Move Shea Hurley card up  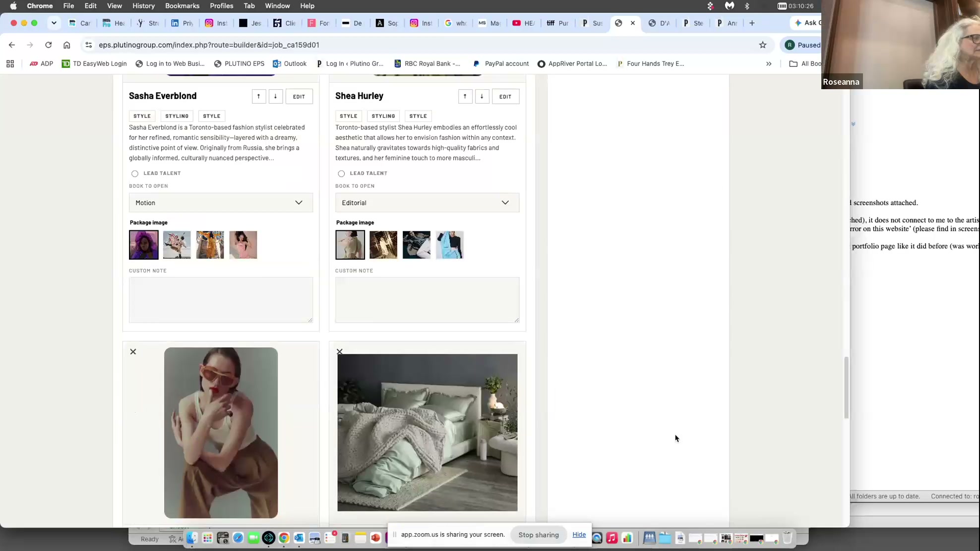coord(465,96)
